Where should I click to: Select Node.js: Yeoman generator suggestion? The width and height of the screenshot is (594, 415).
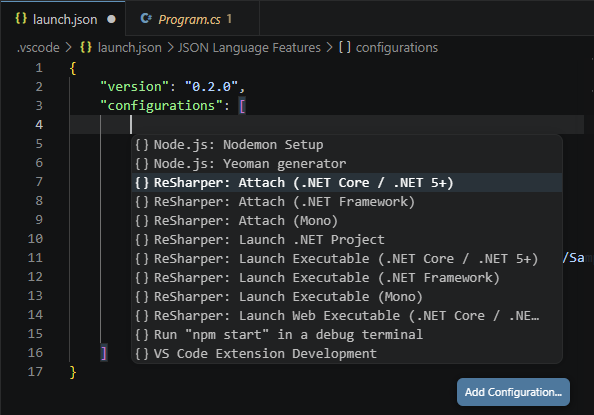click(x=347, y=164)
